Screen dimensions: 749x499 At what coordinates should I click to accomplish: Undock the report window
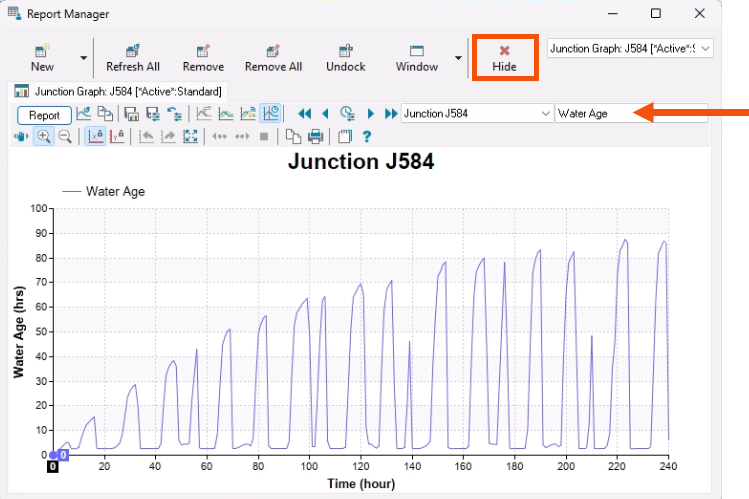tap(345, 57)
